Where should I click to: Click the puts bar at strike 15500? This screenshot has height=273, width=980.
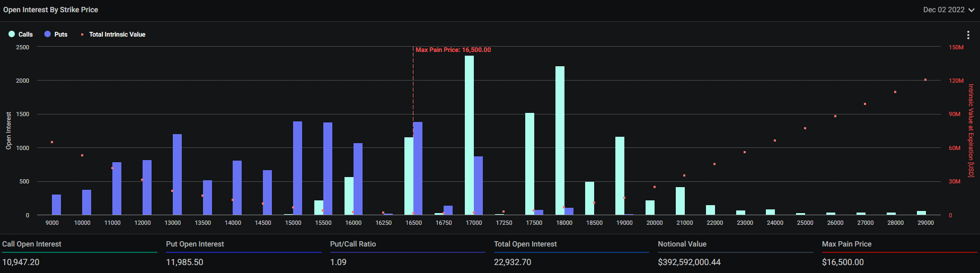328,169
